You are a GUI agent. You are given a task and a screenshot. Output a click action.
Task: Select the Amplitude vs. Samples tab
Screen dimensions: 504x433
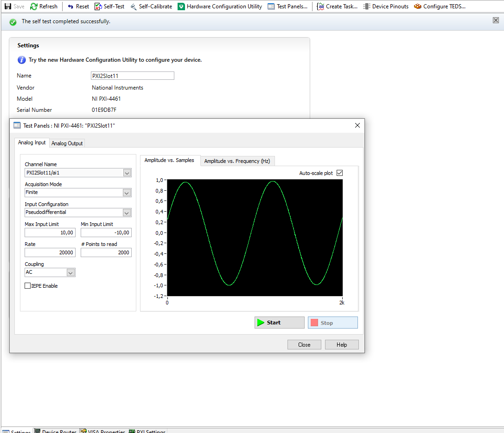[169, 160]
